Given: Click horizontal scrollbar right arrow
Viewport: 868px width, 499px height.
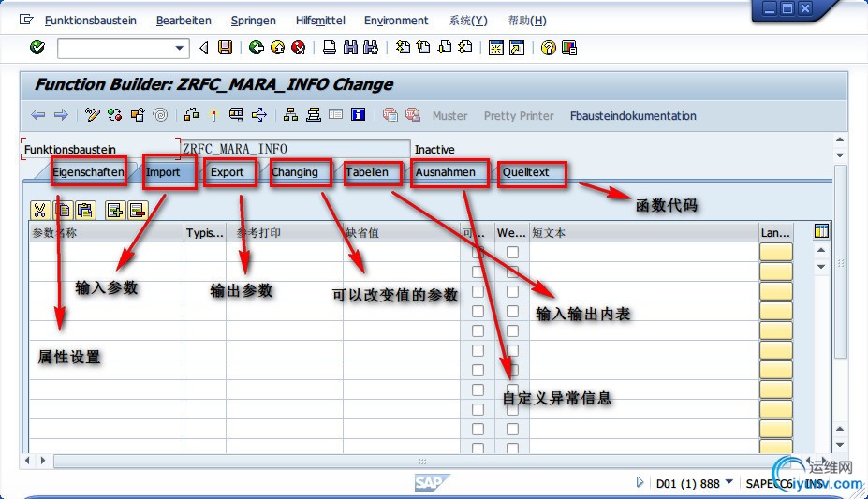Looking at the screenshot, I should pyautogui.click(x=43, y=461).
